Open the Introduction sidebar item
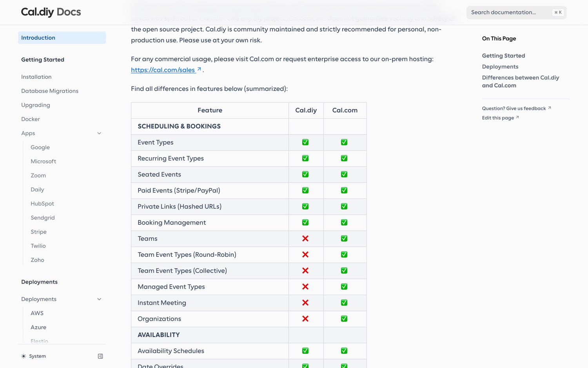 pos(62,38)
